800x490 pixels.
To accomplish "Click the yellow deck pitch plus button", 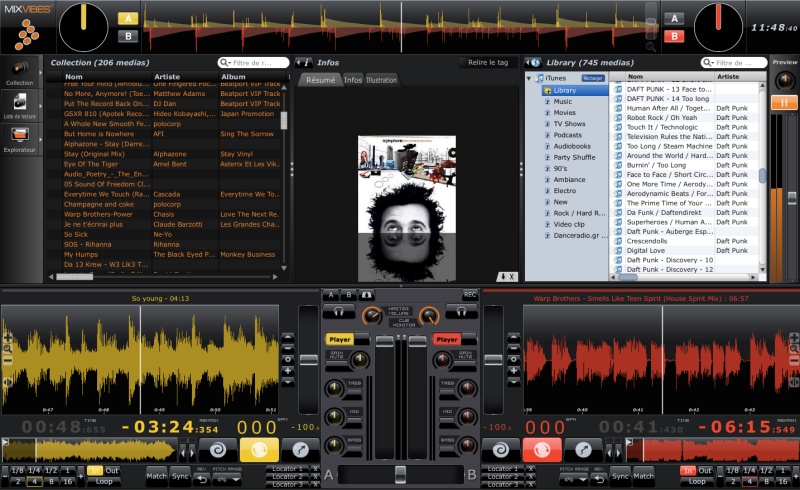I will 288,371.
